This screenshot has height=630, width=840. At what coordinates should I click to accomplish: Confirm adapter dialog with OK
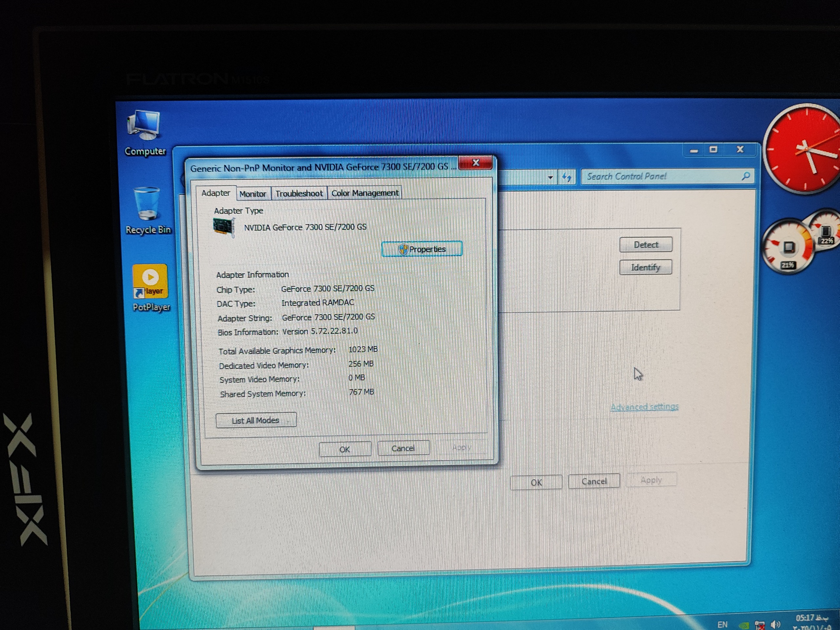point(345,449)
